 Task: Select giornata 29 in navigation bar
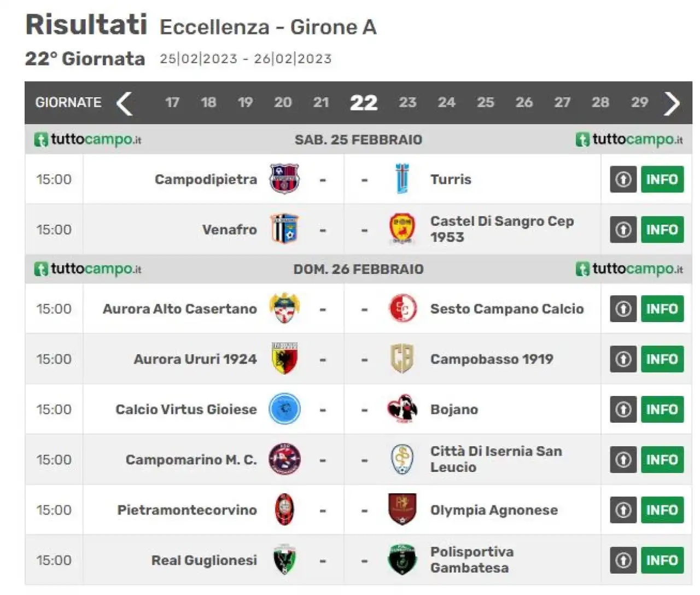pyautogui.click(x=639, y=102)
